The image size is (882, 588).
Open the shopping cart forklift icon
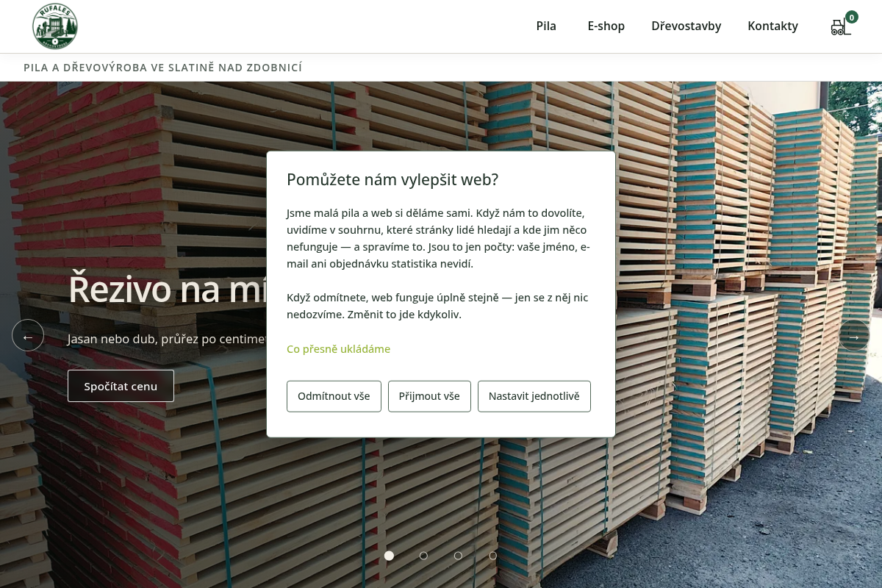pos(840,27)
